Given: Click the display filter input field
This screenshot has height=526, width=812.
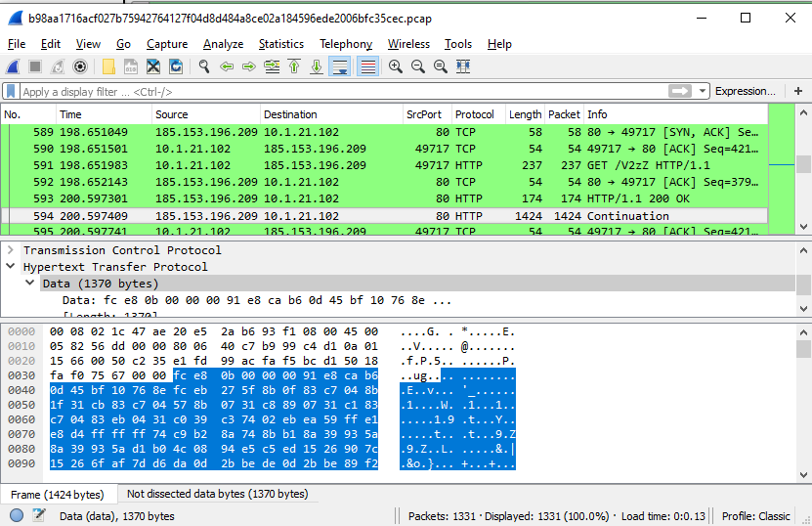Looking at the screenshot, I should tap(344, 92).
